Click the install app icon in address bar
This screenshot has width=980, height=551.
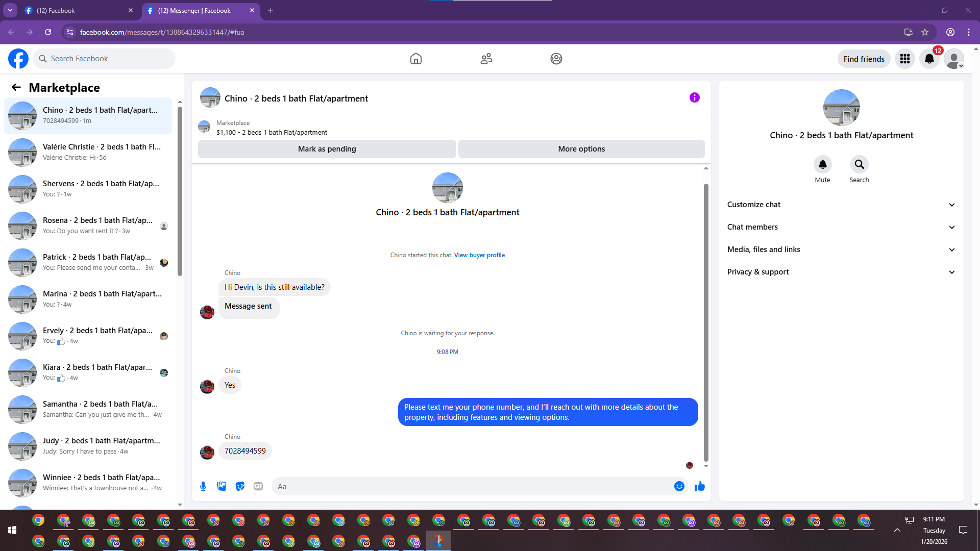coord(908,32)
